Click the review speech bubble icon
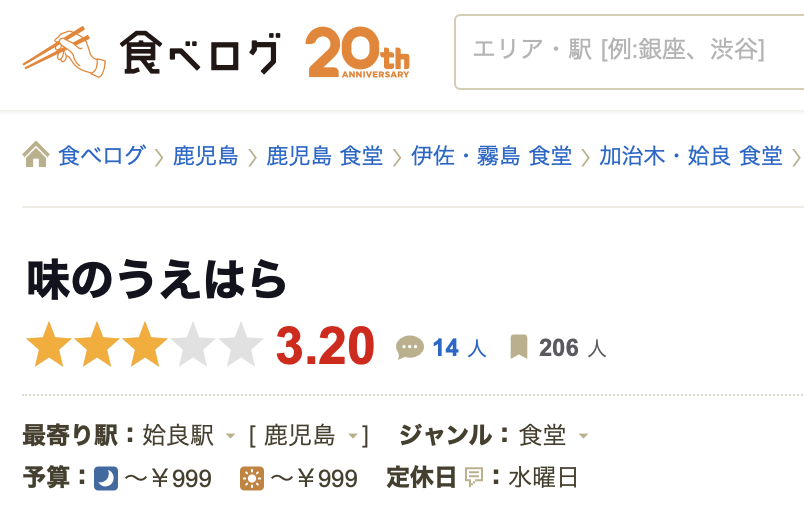 tap(410, 348)
